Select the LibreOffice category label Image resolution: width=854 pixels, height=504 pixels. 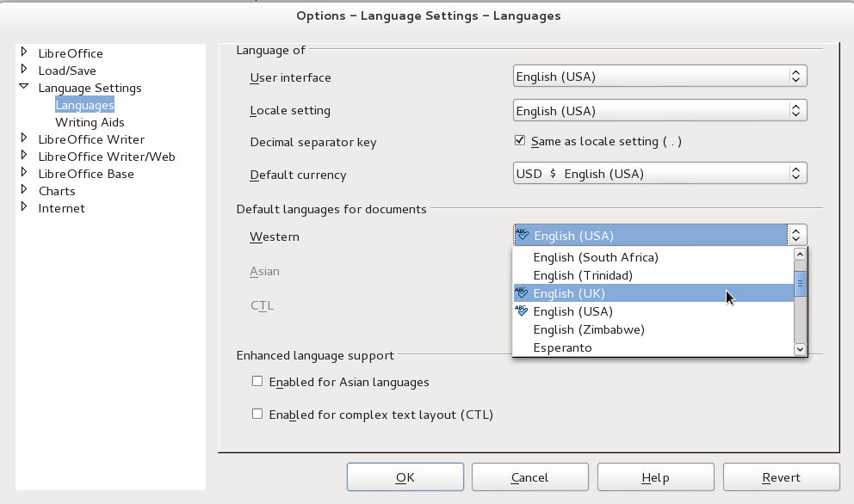click(71, 53)
